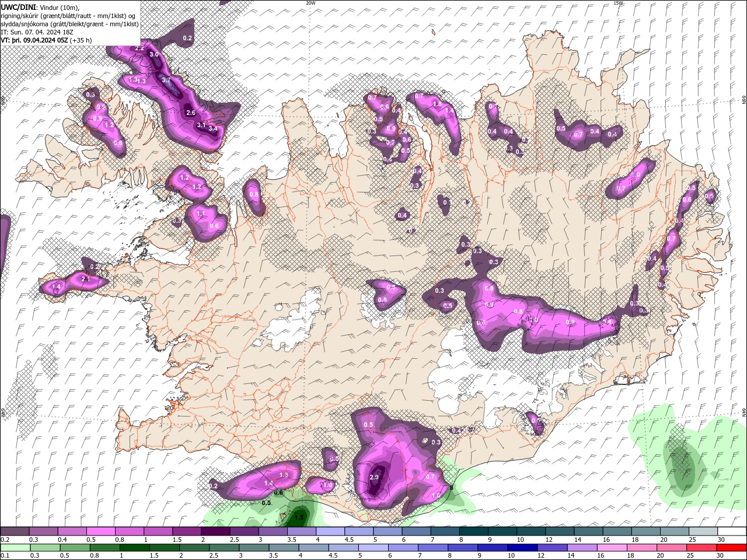
Task: Click the 3.7 snowfall value in the Westfjords
Action: (x=166, y=80)
